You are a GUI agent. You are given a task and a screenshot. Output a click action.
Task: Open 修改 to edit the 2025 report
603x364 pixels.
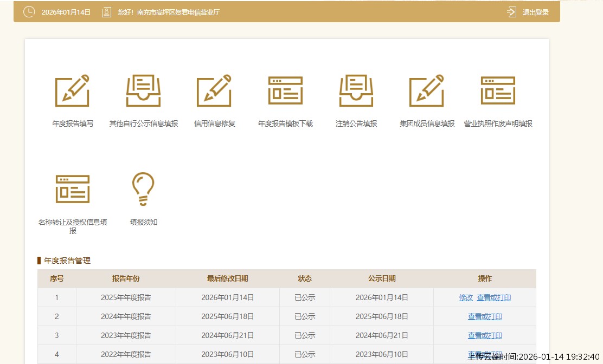coord(466,297)
